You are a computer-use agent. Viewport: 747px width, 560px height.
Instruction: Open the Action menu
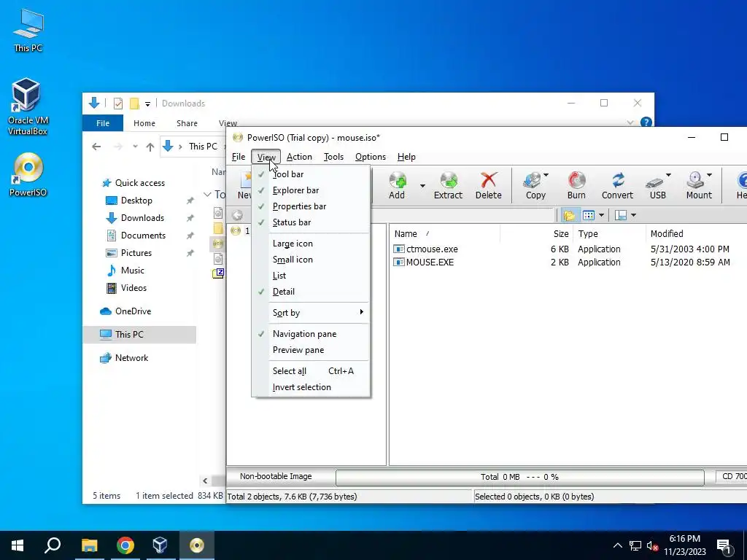tap(299, 157)
